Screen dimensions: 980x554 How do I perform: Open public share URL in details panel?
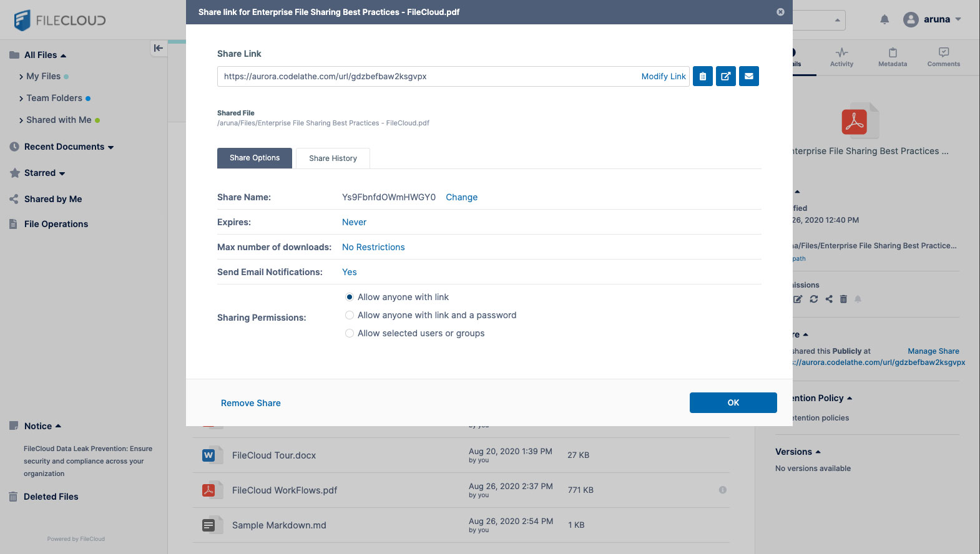tap(879, 362)
